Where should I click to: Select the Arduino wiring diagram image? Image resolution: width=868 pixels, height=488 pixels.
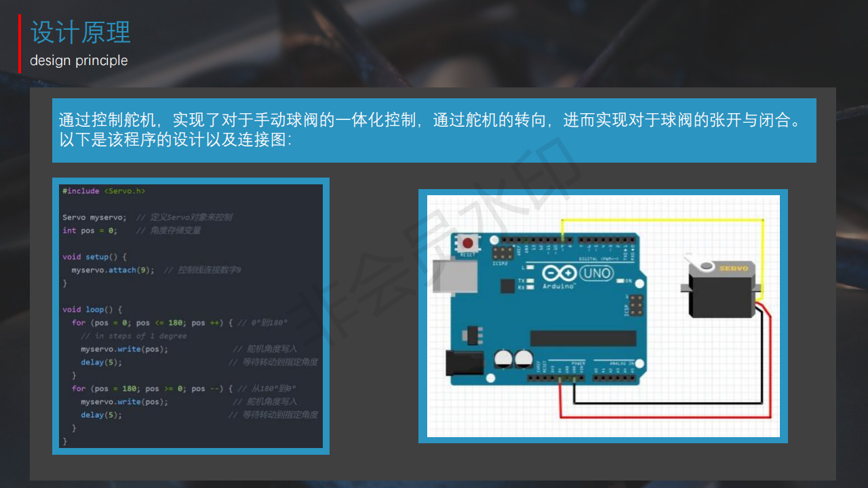click(603, 316)
